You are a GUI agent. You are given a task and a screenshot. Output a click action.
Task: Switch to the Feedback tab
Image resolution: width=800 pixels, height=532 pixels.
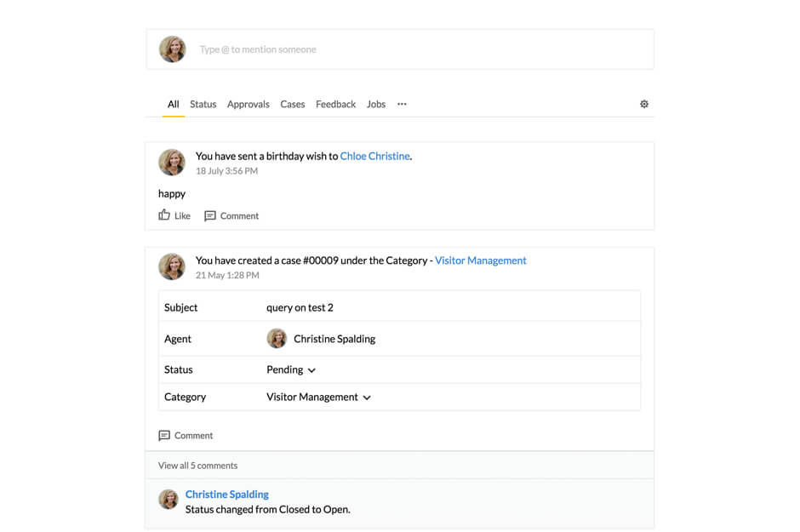click(335, 104)
